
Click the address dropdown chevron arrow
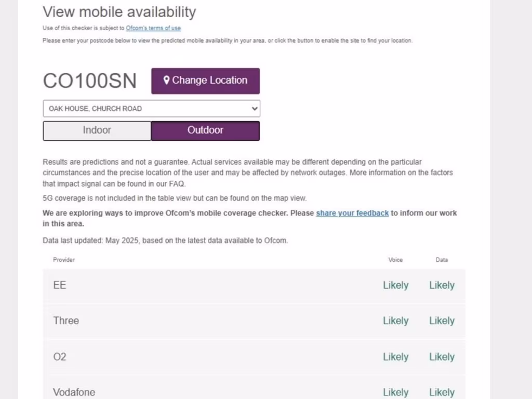tap(254, 109)
